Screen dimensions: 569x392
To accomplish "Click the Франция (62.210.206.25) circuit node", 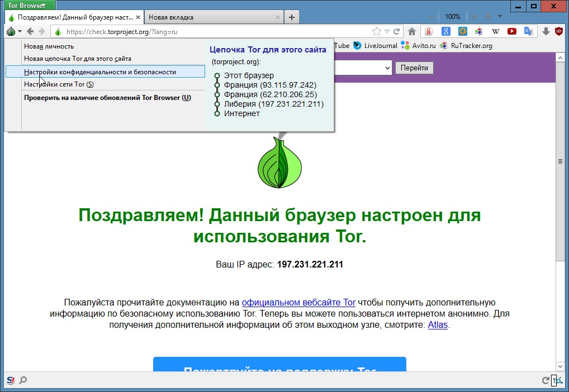I will click(271, 94).
